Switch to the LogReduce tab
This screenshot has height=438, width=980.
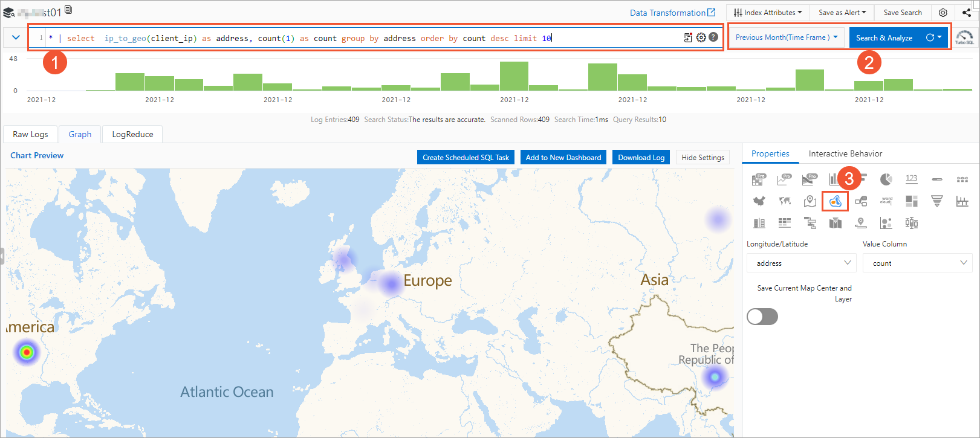click(x=132, y=134)
